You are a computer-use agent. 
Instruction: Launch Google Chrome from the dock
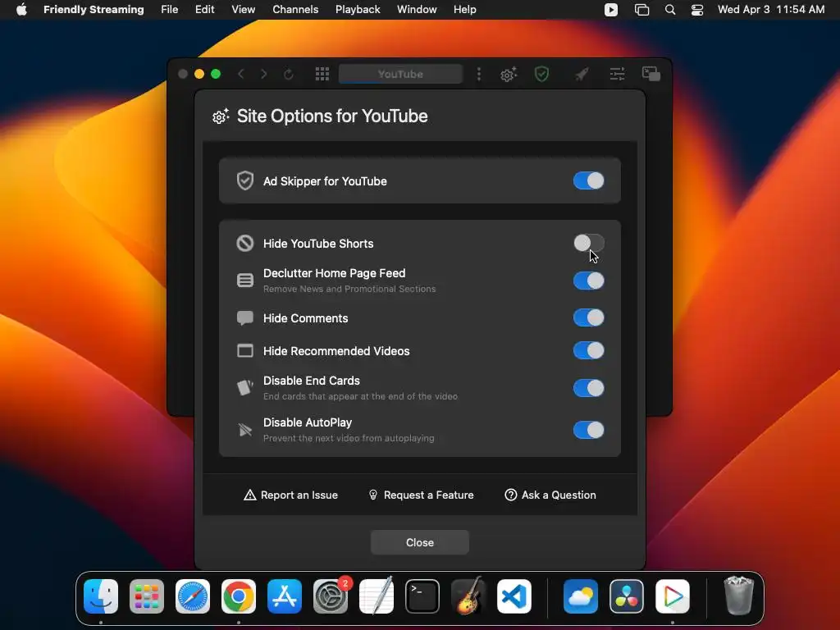click(239, 596)
